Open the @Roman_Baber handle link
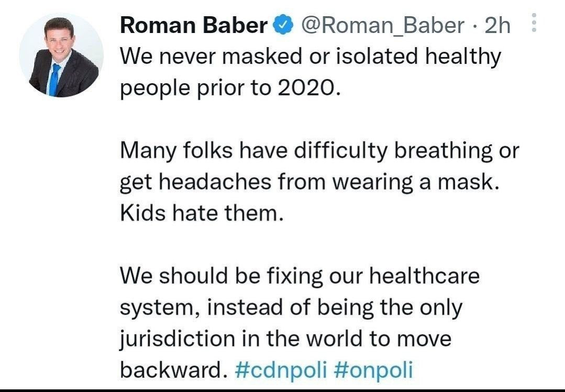Viewport: 565px width, 392px height. [x=382, y=25]
